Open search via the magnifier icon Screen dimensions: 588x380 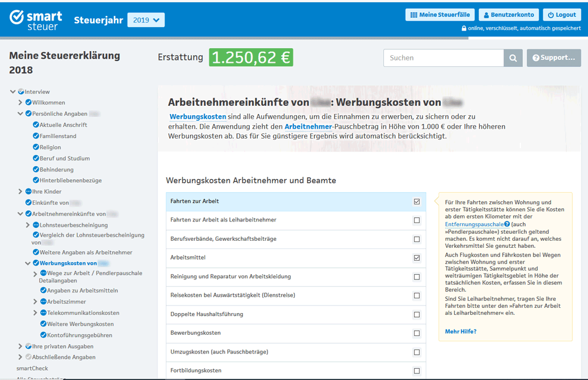click(513, 58)
